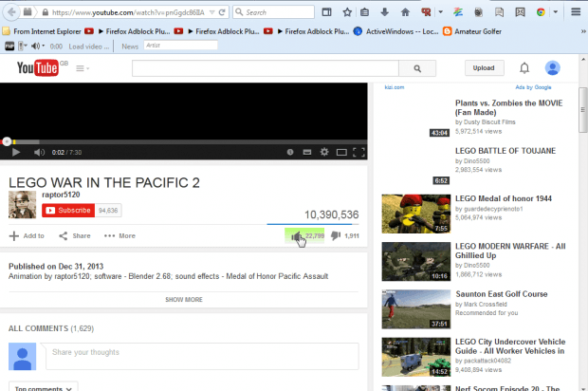Click the Upload button
The width and height of the screenshot is (588, 391).
(484, 68)
